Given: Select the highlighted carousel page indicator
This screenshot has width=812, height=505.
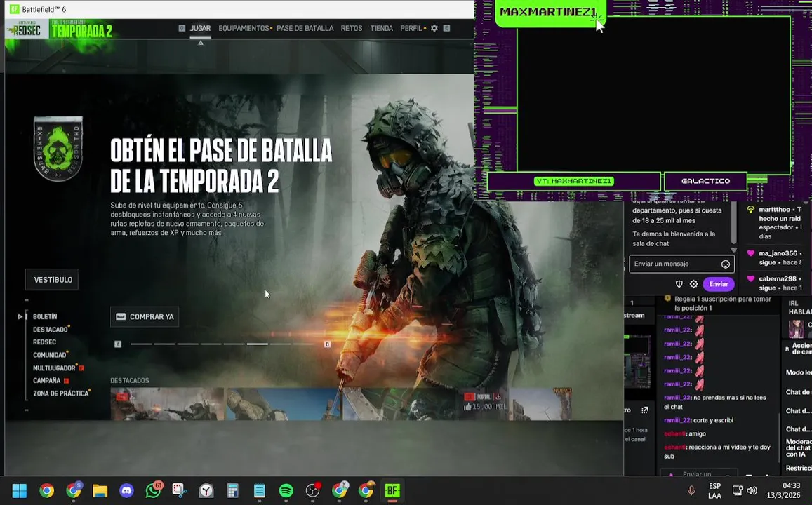Looking at the screenshot, I should (x=258, y=344).
